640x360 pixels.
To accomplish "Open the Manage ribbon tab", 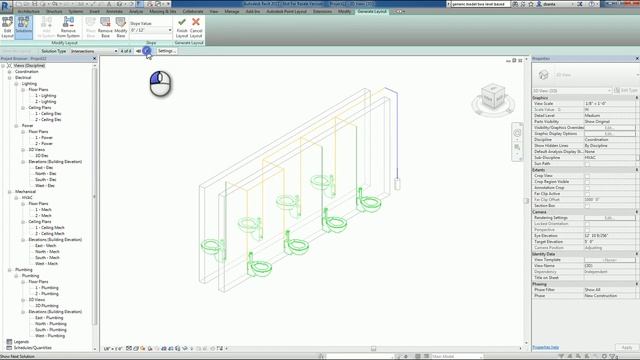I will tap(232, 11).
